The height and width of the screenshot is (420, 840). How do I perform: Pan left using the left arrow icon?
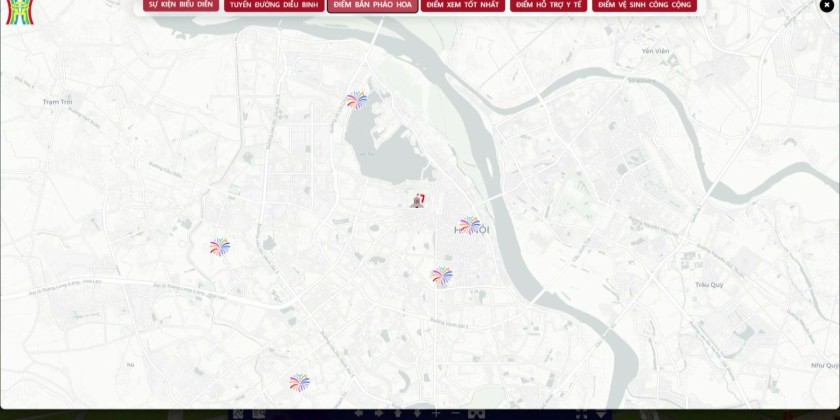tap(359, 414)
